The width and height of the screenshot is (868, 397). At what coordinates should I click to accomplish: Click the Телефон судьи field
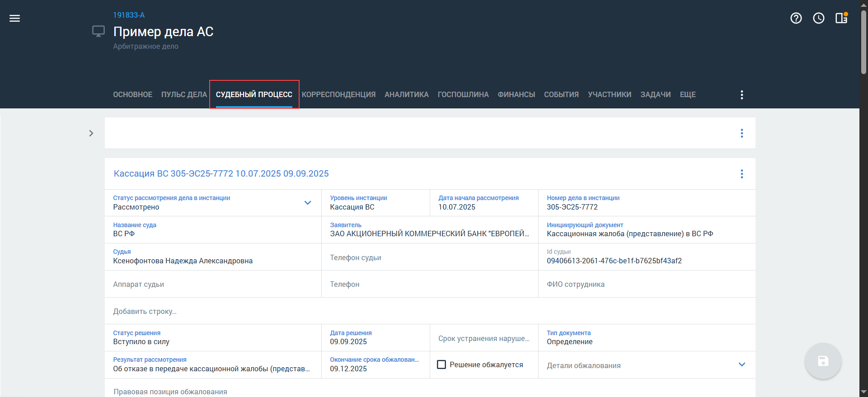tap(430, 257)
